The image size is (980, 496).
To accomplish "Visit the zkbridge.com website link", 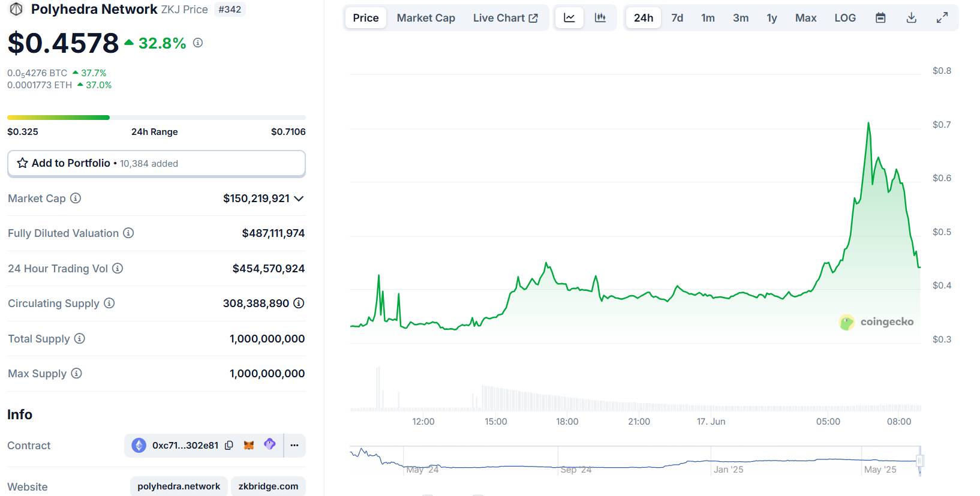I will click(268, 486).
